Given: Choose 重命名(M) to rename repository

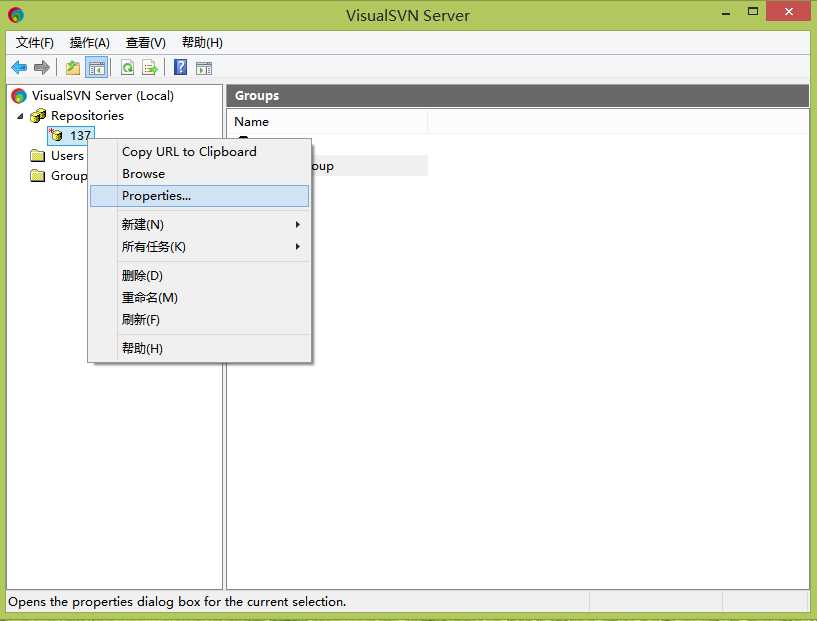Looking at the screenshot, I should pos(200,297).
